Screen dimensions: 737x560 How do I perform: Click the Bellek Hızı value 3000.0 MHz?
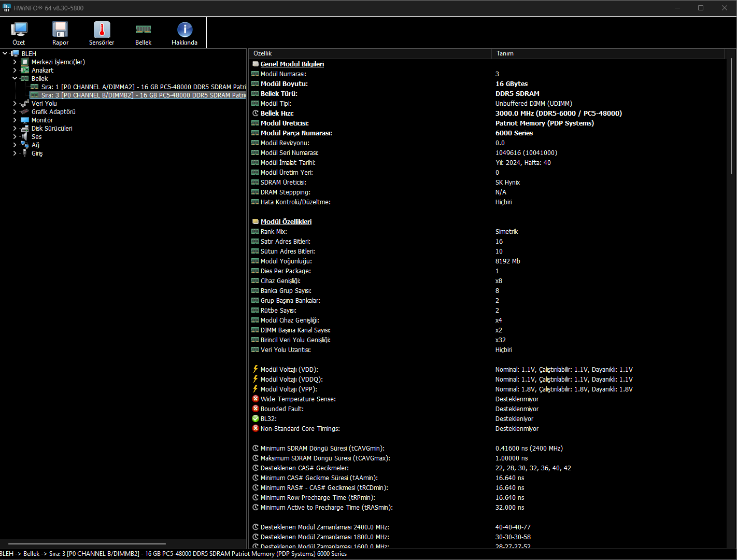click(x=559, y=113)
